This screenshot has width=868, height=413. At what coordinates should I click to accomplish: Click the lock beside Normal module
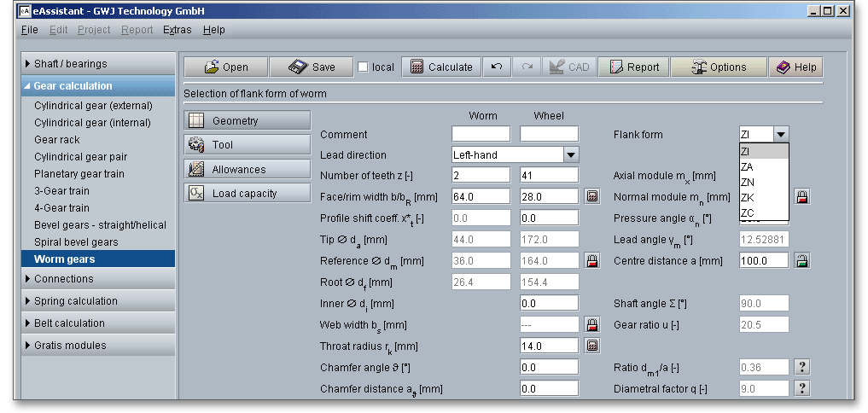801,196
